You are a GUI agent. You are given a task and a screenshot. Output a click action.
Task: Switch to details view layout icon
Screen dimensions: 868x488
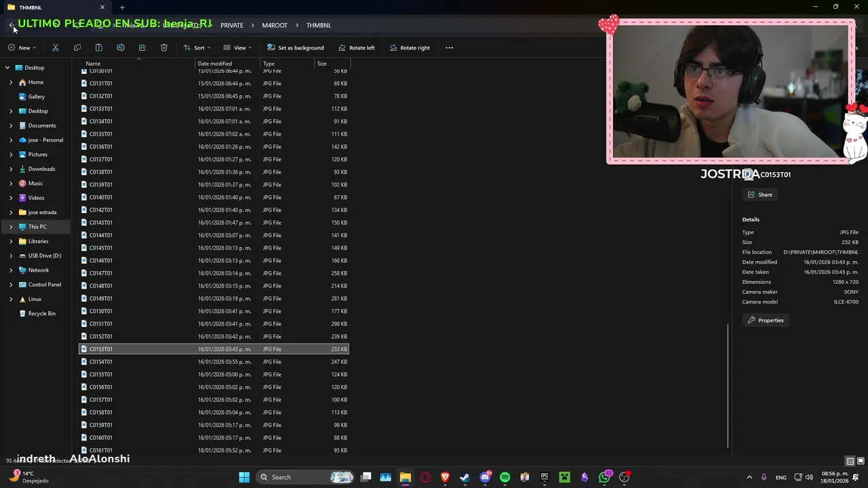(850, 461)
